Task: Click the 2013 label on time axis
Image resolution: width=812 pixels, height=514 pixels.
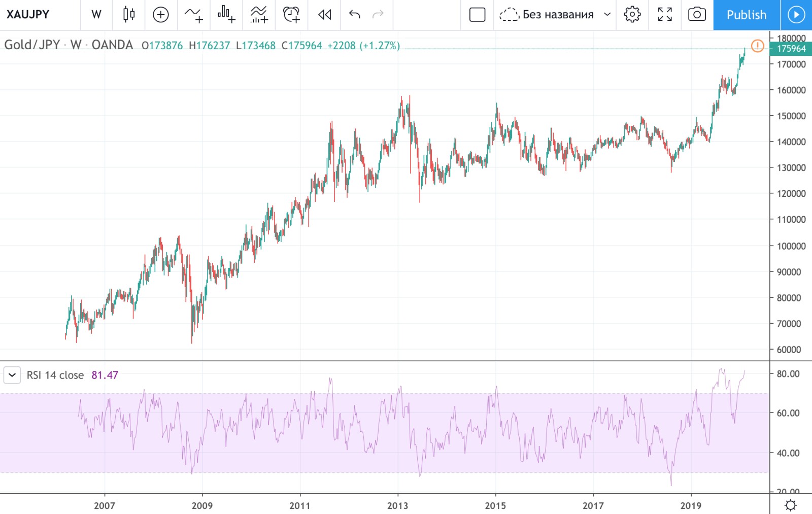Action: click(397, 505)
